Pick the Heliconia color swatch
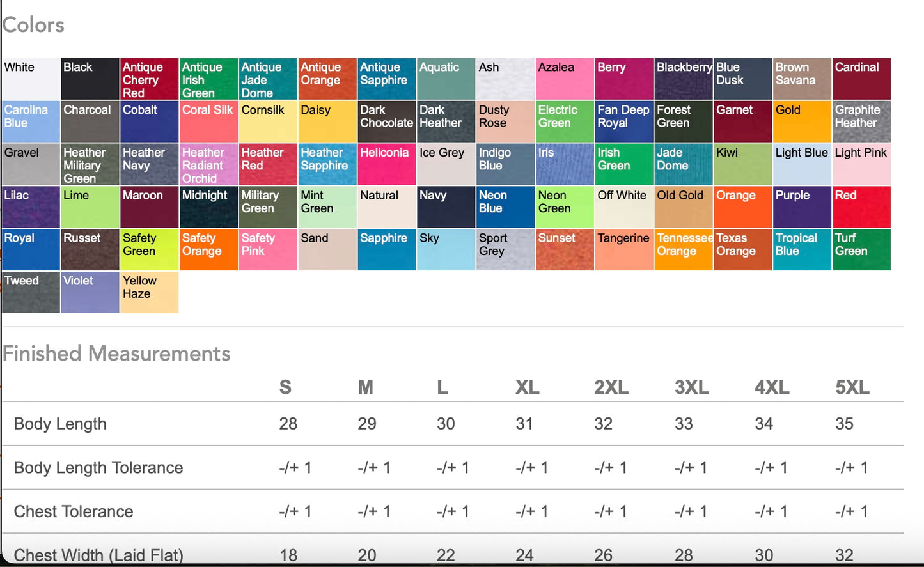924x567 pixels. click(387, 164)
